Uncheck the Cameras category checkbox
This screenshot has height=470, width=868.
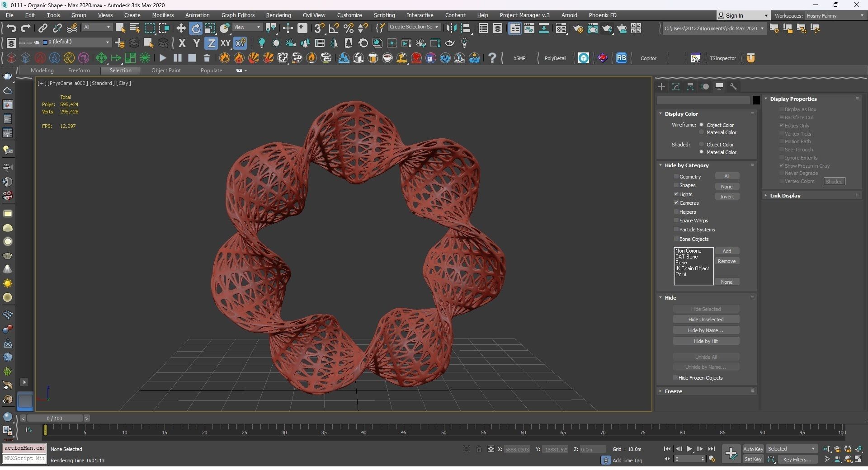pyautogui.click(x=676, y=203)
